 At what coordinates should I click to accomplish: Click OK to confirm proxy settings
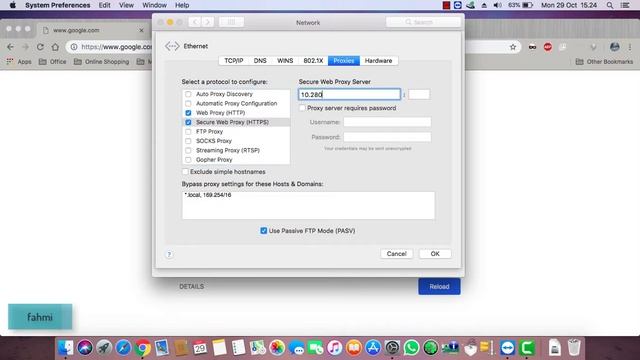coord(435,254)
